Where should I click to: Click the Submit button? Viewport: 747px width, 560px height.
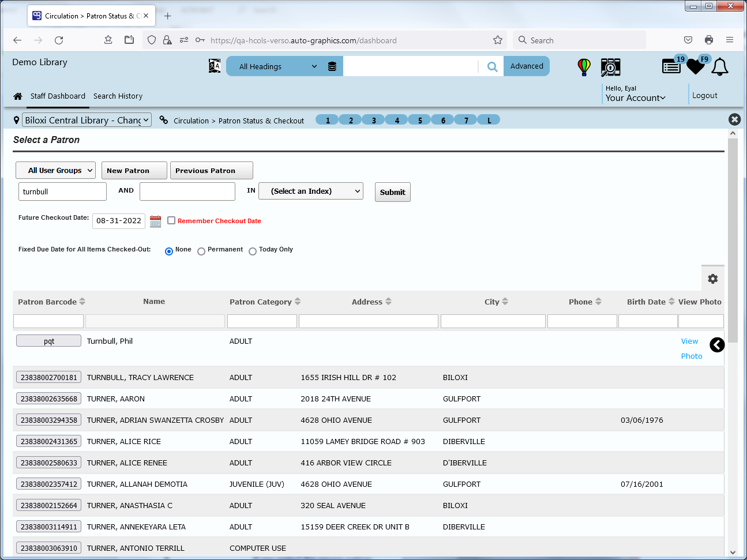pos(393,192)
